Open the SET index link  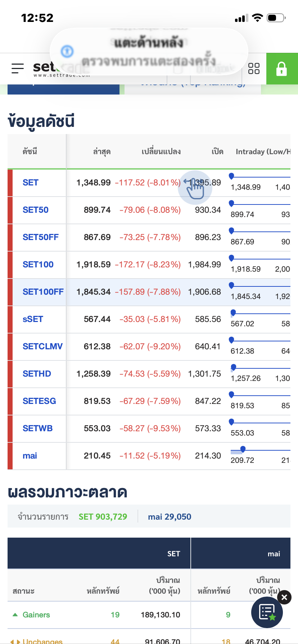tap(31, 183)
